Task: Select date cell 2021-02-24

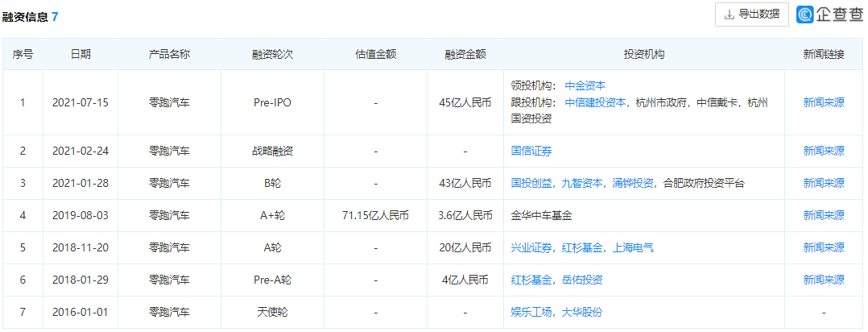Action: pos(81,151)
